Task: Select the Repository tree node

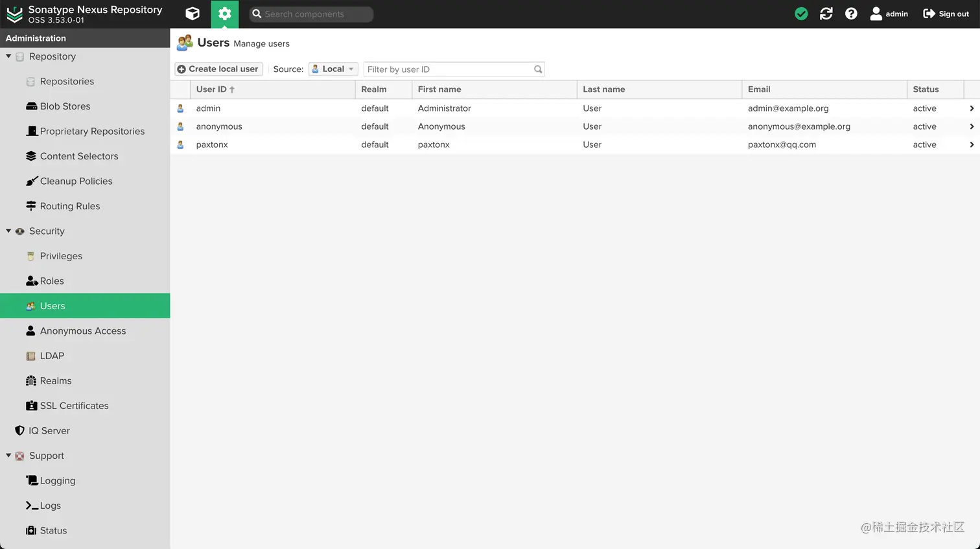Action: [52, 56]
